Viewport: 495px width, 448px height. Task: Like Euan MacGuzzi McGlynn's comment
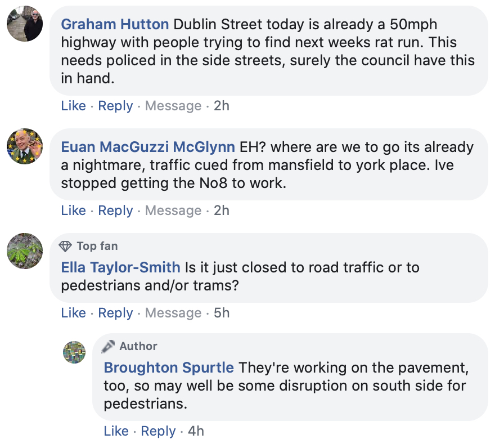point(73,210)
